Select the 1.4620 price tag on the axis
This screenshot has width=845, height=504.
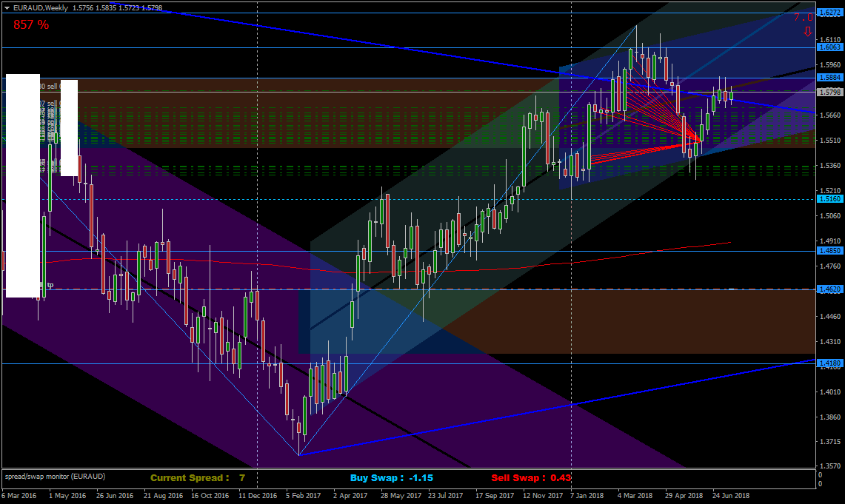click(x=830, y=289)
